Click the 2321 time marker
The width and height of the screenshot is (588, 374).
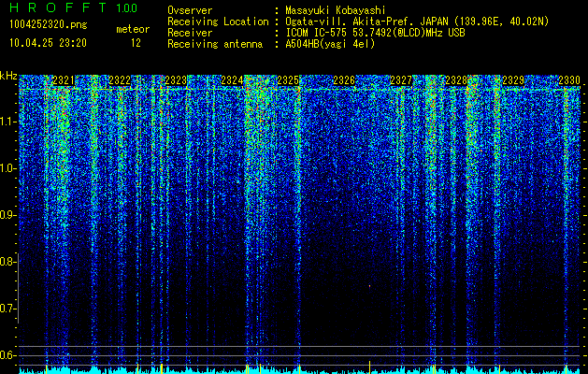[64, 80]
